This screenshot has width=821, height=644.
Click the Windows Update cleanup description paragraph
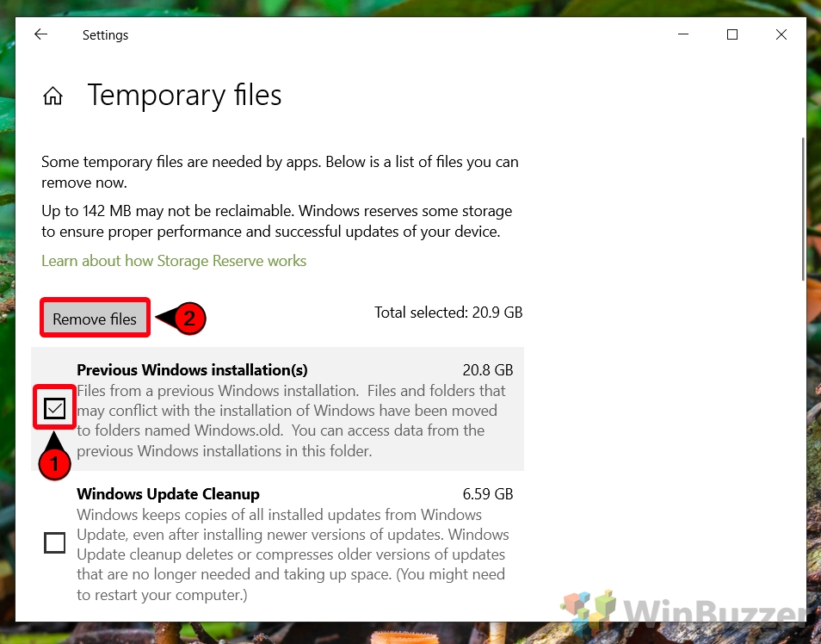tap(293, 555)
